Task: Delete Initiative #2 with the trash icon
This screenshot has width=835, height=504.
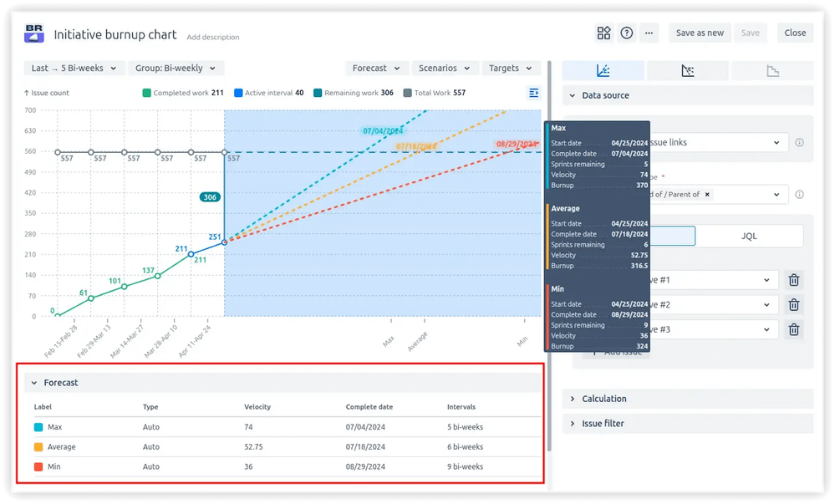Action: 792,304
